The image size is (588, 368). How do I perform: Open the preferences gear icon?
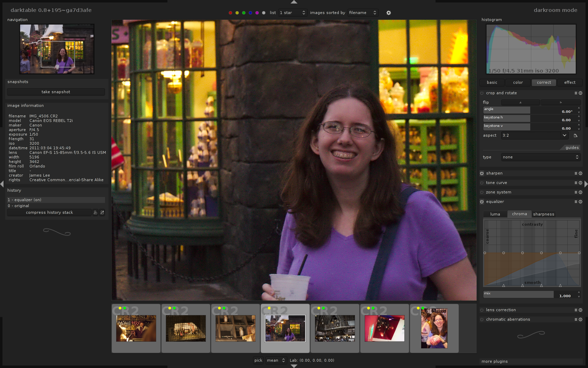pos(388,13)
